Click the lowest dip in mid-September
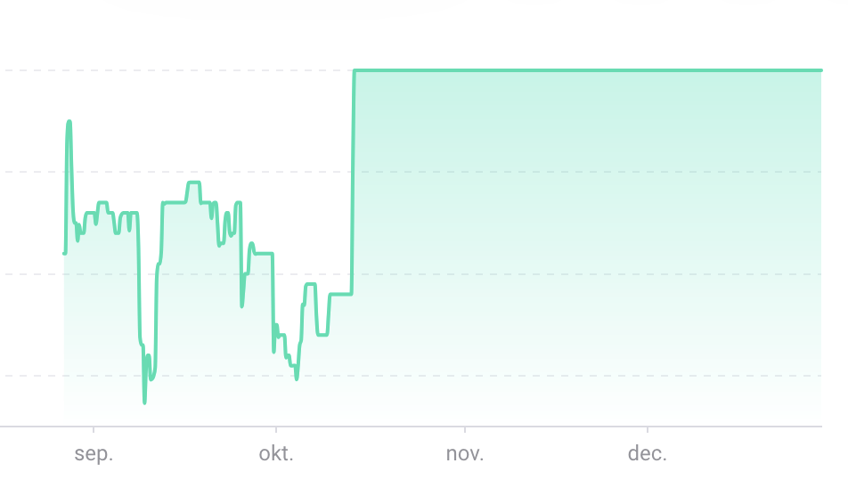This screenshot has width=848, height=504. 144,402
